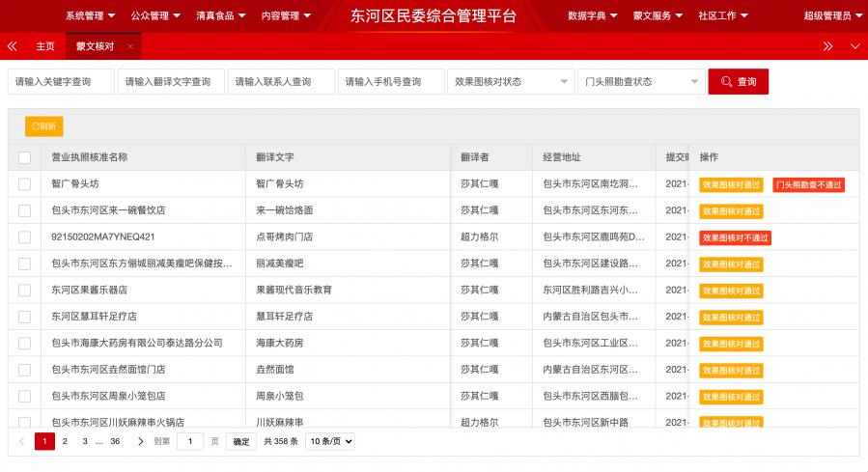The width and height of the screenshot is (868, 472).
Task: Open the 门头照勘查状态 dropdown
Action: (640, 82)
